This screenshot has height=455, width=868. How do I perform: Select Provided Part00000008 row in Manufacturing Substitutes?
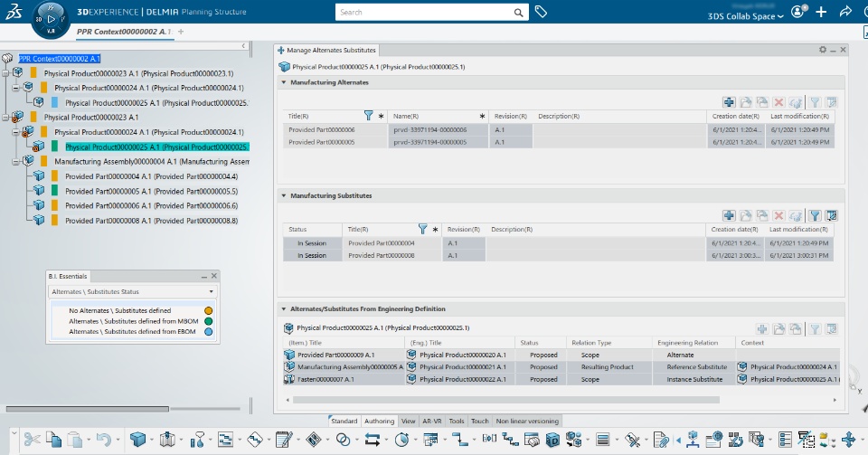(559, 255)
